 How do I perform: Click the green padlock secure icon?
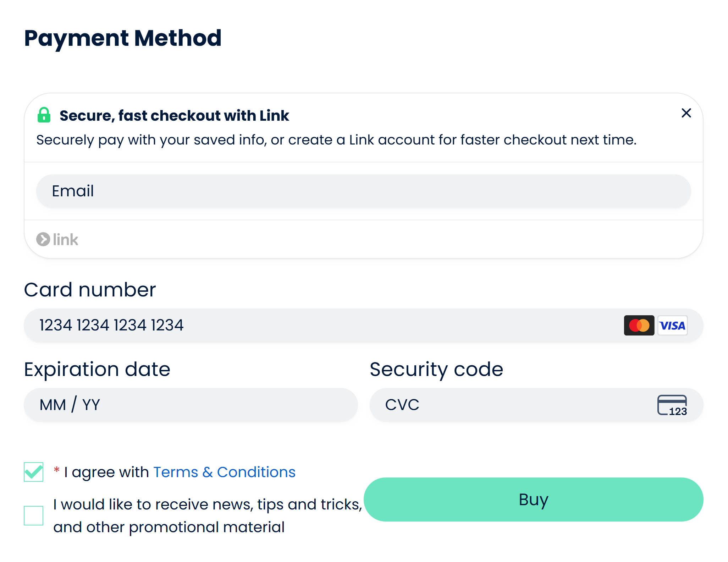[44, 115]
